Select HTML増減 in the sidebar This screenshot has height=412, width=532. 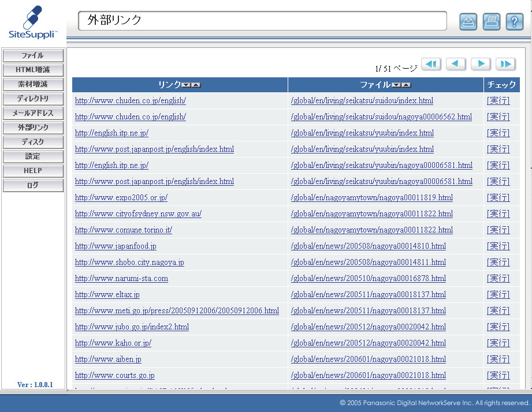(33, 70)
